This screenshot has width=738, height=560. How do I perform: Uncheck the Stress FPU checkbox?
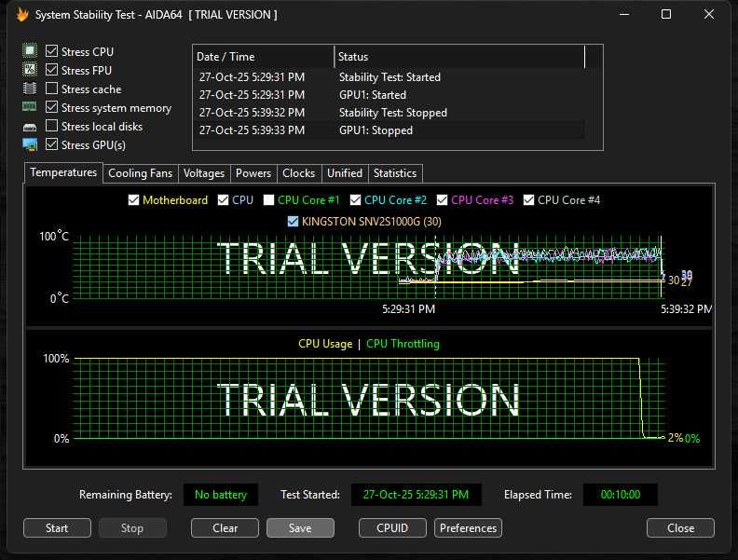pos(52,70)
